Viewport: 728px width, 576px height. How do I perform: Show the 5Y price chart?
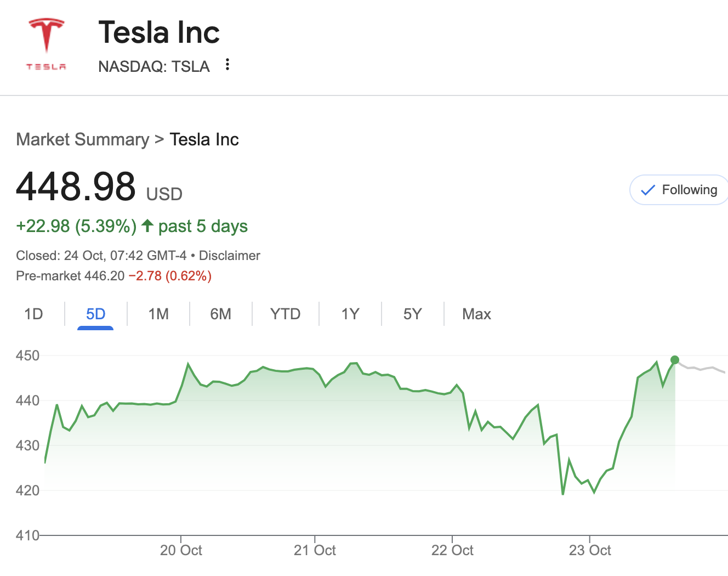pos(412,314)
